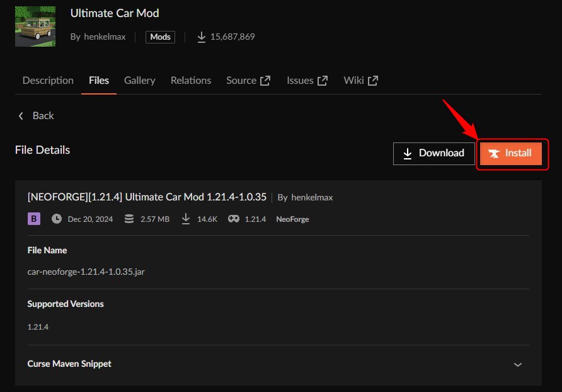Click the external-link icon beside Issues
562x392 pixels.
[323, 81]
